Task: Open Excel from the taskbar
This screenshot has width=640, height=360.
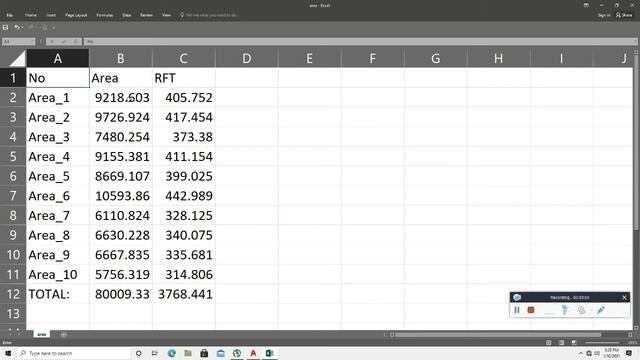Action: pos(269,353)
